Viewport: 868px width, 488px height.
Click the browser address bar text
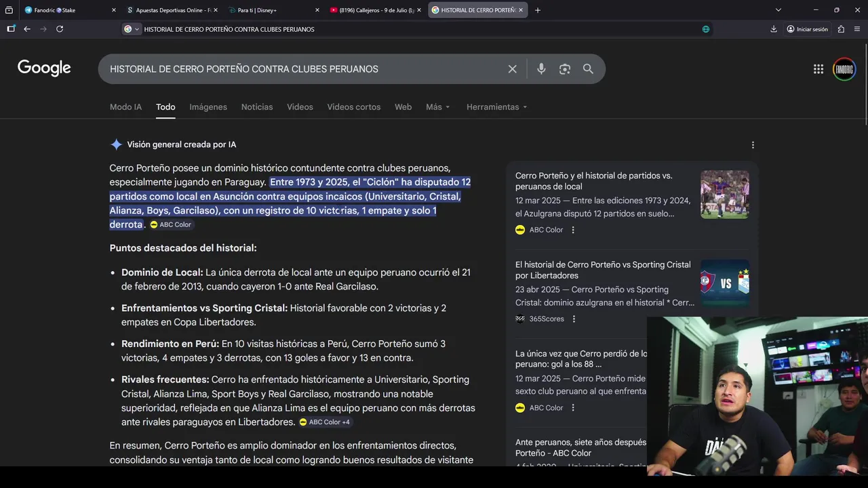[229, 29]
